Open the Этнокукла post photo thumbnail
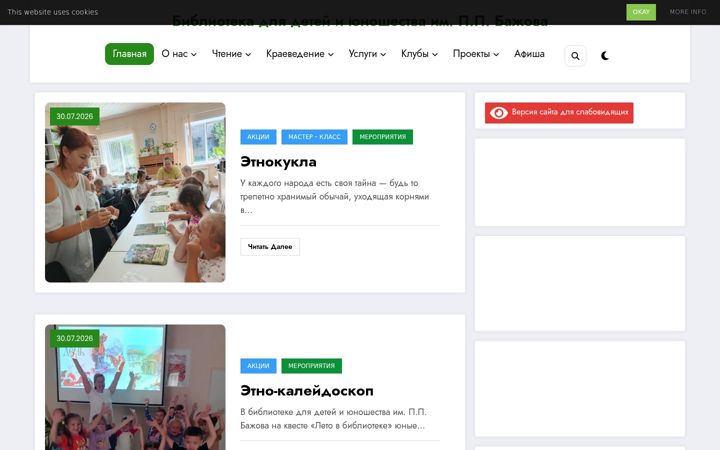This screenshot has height=450, width=720. click(x=135, y=192)
